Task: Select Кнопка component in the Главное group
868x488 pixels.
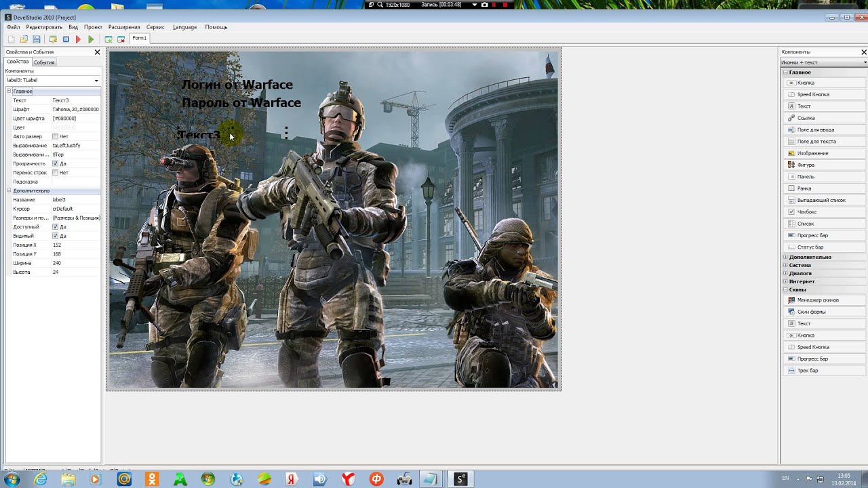Action: click(824, 83)
